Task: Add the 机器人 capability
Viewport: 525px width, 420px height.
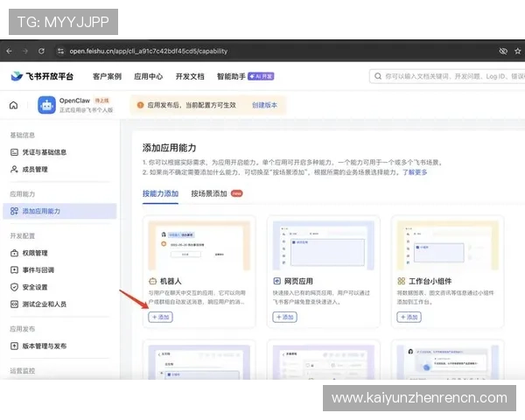Action: pos(161,317)
